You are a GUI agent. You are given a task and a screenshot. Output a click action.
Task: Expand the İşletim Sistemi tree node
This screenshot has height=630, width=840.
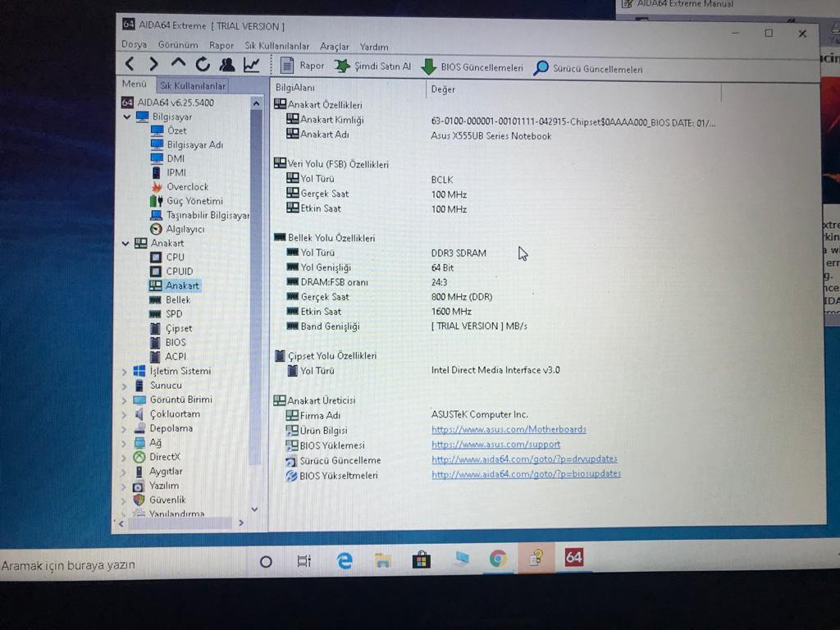click(x=125, y=372)
